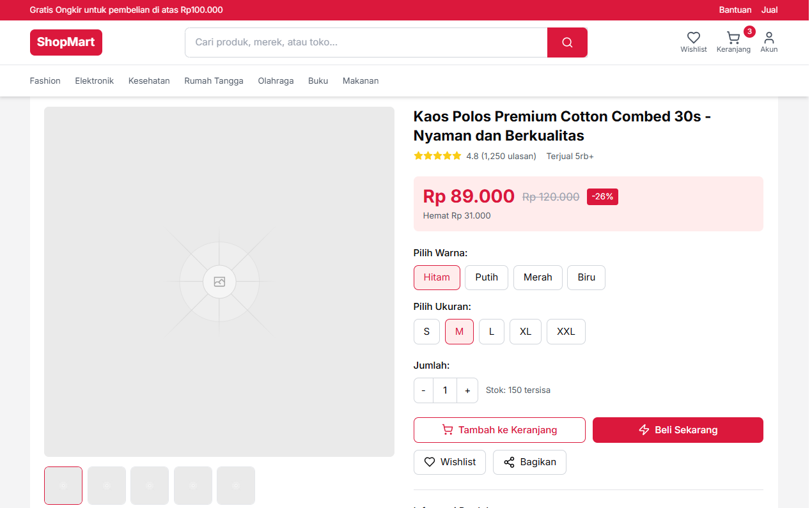Select the second product thumbnail
The width and height of the screenshot is (812, 508).
coord(106,486)
